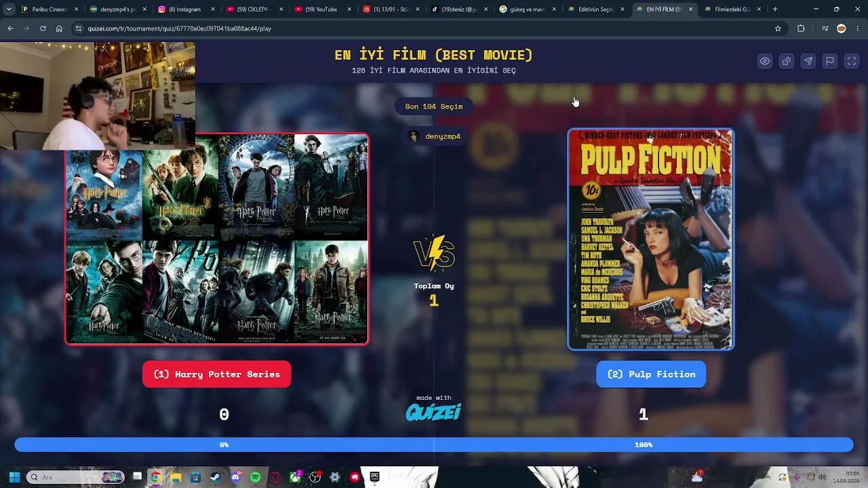Open the media control icon in Chrome toolbar
This screenshot has height=488, width=868.
pos(825,28)
